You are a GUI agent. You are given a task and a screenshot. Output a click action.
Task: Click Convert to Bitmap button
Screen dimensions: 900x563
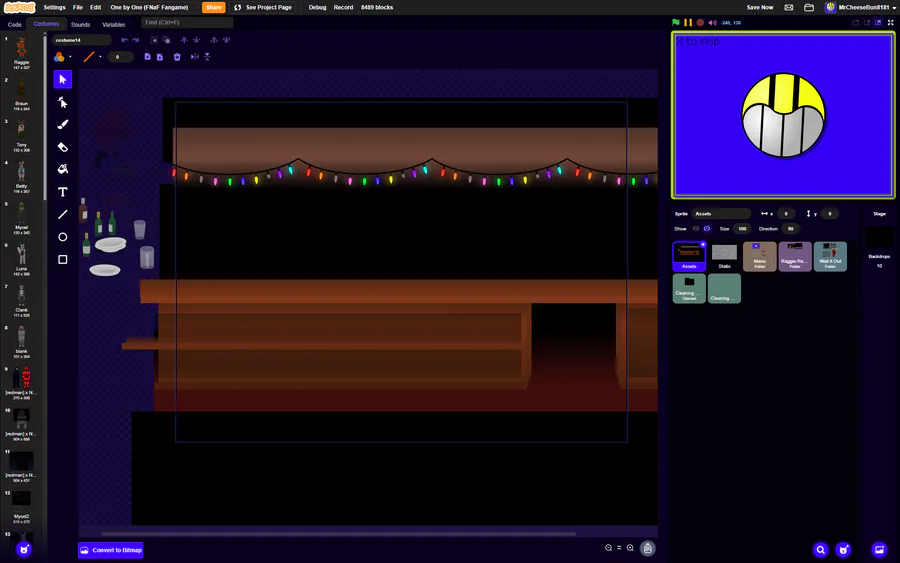(111, 550)
